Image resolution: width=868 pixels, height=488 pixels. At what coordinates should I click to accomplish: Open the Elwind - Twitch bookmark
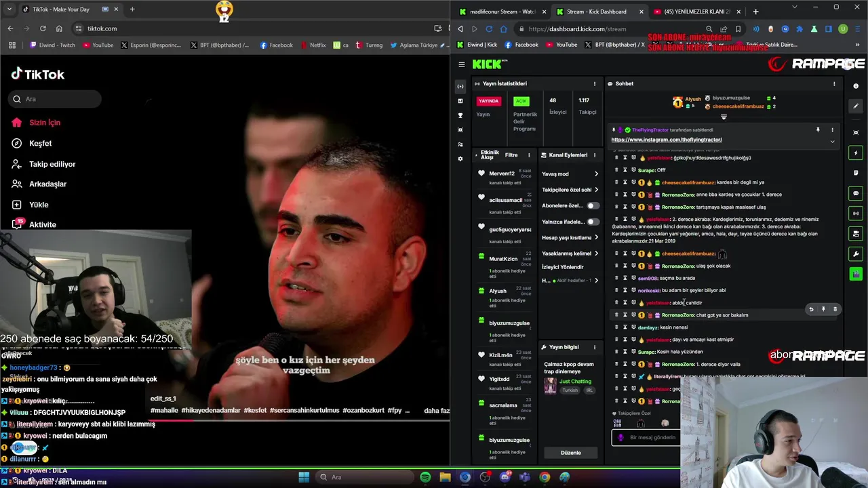(x=53, y=45)
